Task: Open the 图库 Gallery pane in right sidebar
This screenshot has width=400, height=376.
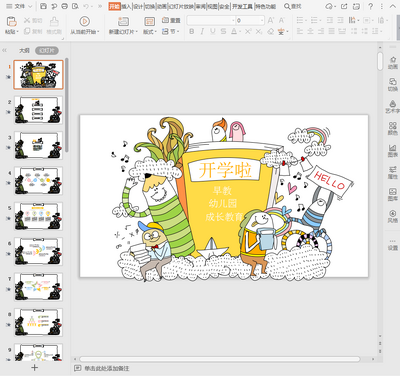Action: click(393, 194)
